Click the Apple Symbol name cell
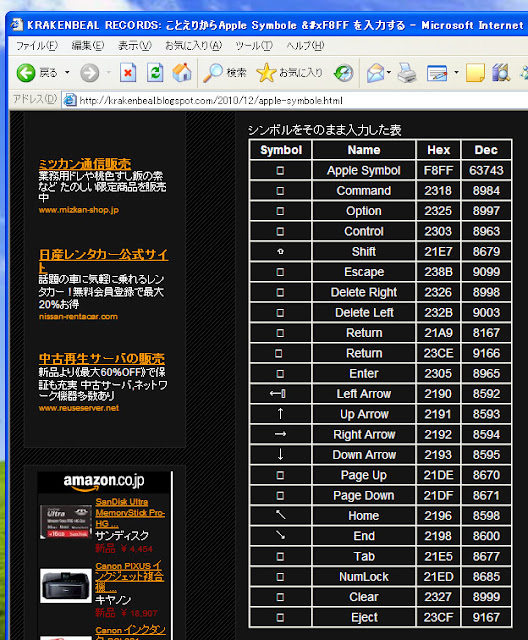The height and width of the screenshot is (640, 528). 364,170
